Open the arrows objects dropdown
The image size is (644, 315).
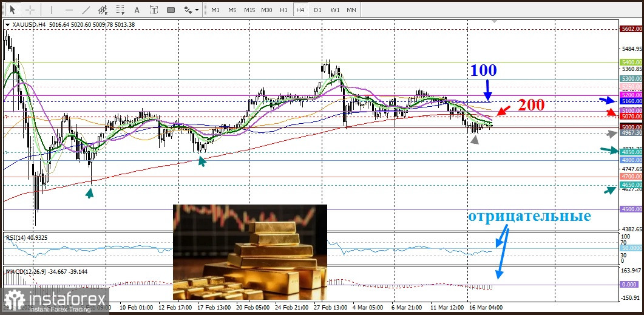(191, 10)
